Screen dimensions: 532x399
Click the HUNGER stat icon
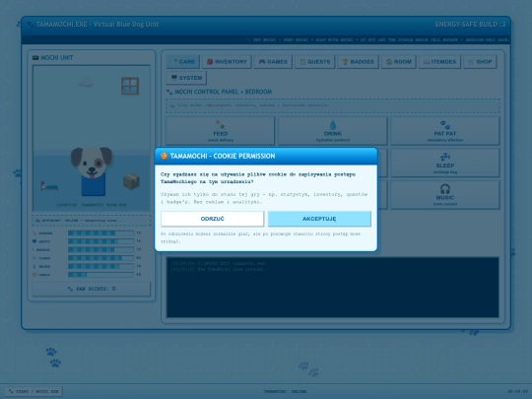click(x=34, y=233)
